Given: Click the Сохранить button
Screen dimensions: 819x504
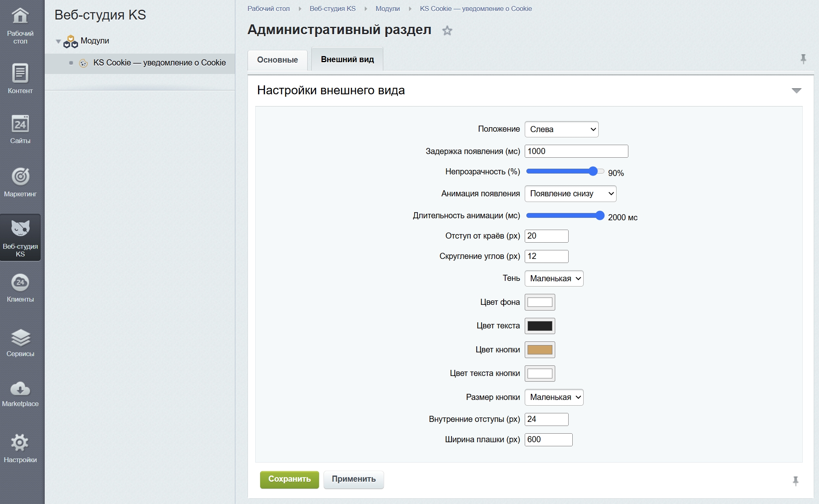Looking at the screenshot, I should click(289, 480).
